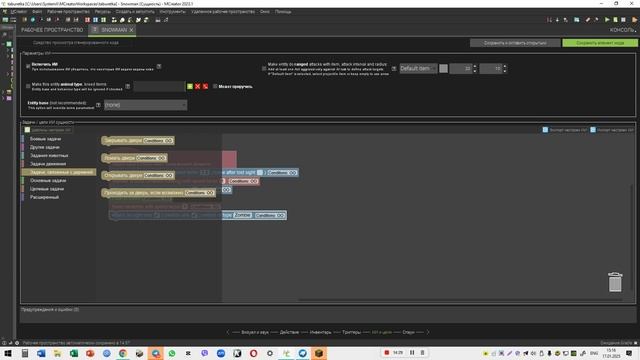Close the SNOWMAN tab

pos(131,30)
